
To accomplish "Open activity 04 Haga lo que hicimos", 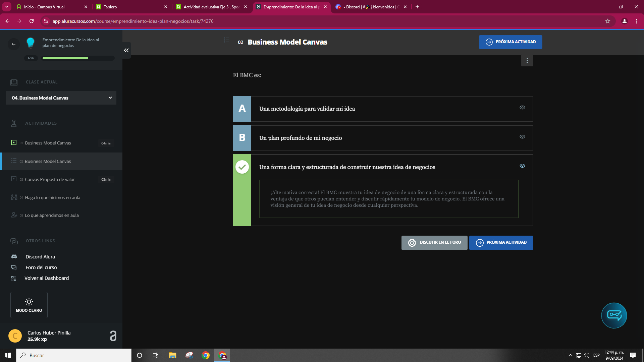I will pyautogui.click(x=62, y=197).
